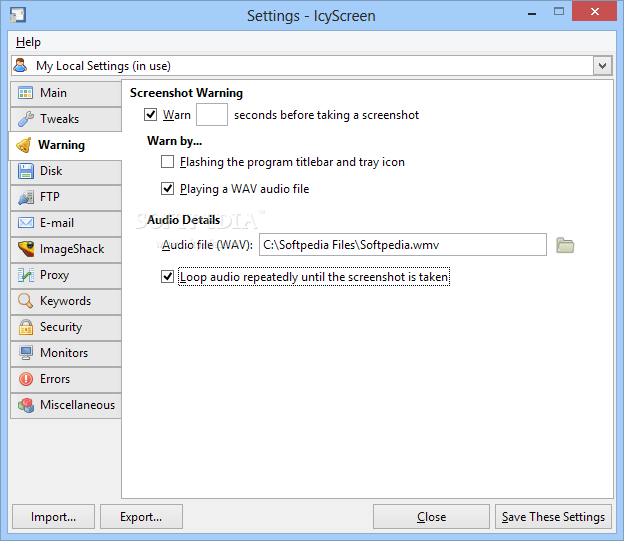Close the Settings window with red X

(595, 11)
